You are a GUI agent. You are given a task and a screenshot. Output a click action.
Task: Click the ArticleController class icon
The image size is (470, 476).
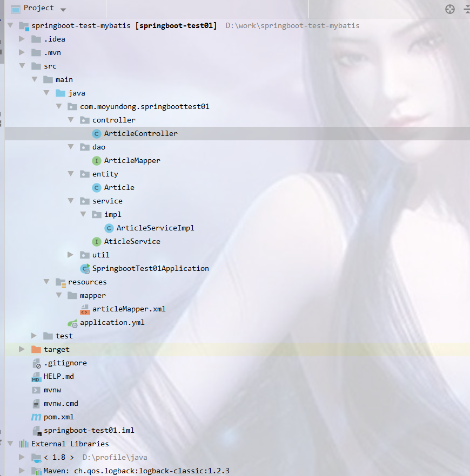(97, 134)
